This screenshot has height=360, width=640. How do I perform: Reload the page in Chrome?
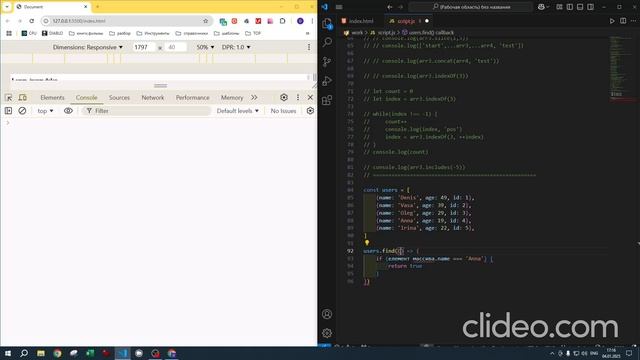31,21
